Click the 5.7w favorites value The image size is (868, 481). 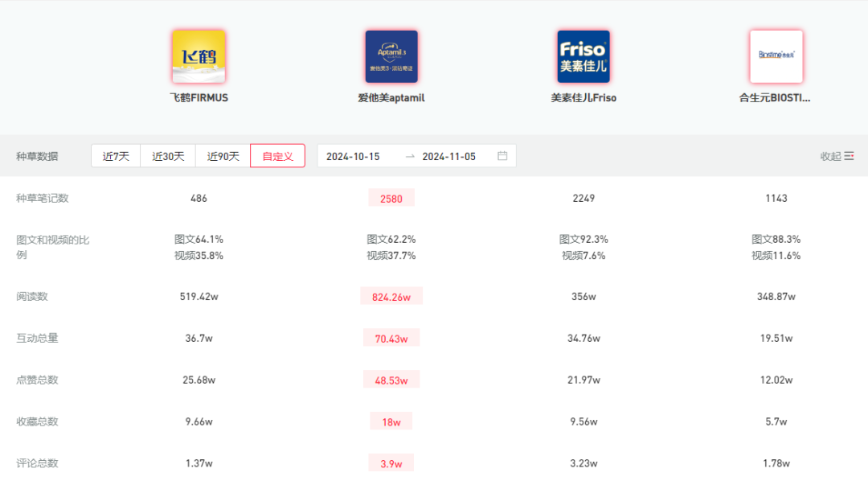(776, 421)
